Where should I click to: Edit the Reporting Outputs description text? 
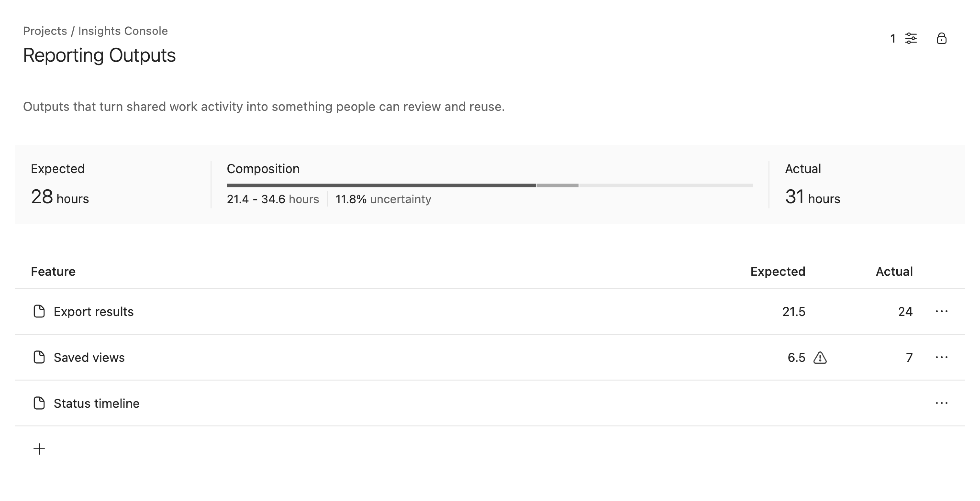pyautogui.click(x=264, y=107)
